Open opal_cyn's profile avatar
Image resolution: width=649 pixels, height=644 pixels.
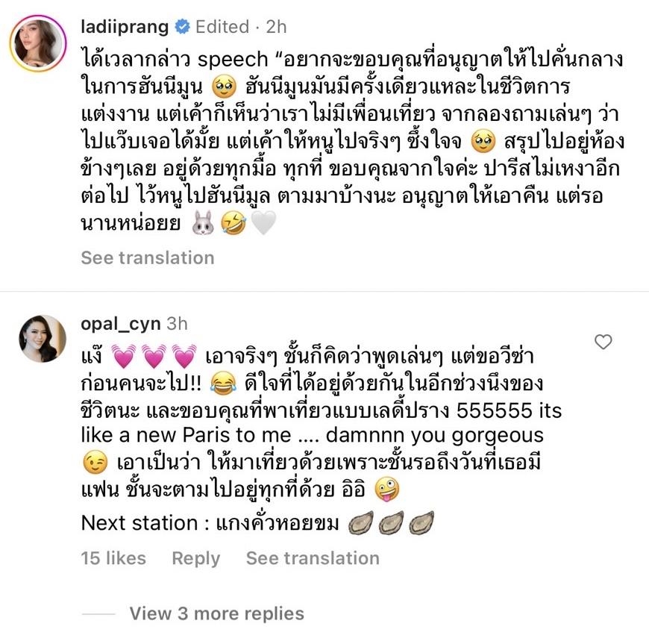point(43,338)
